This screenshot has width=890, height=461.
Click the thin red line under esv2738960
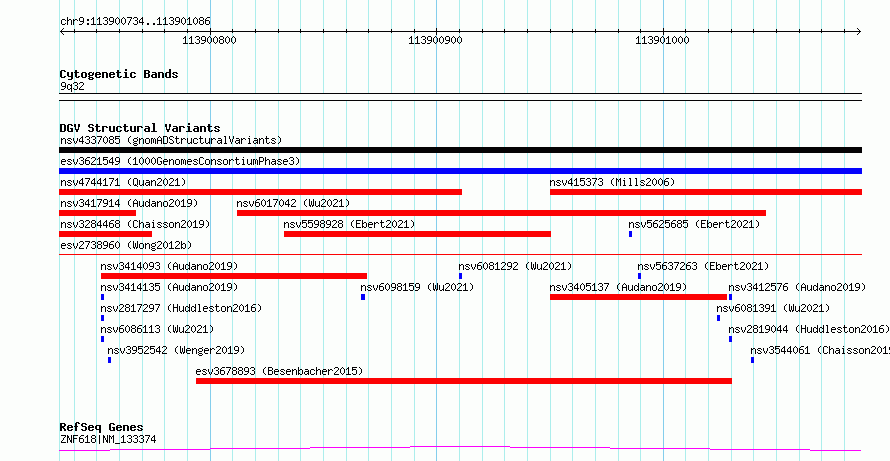pos(460,254)
